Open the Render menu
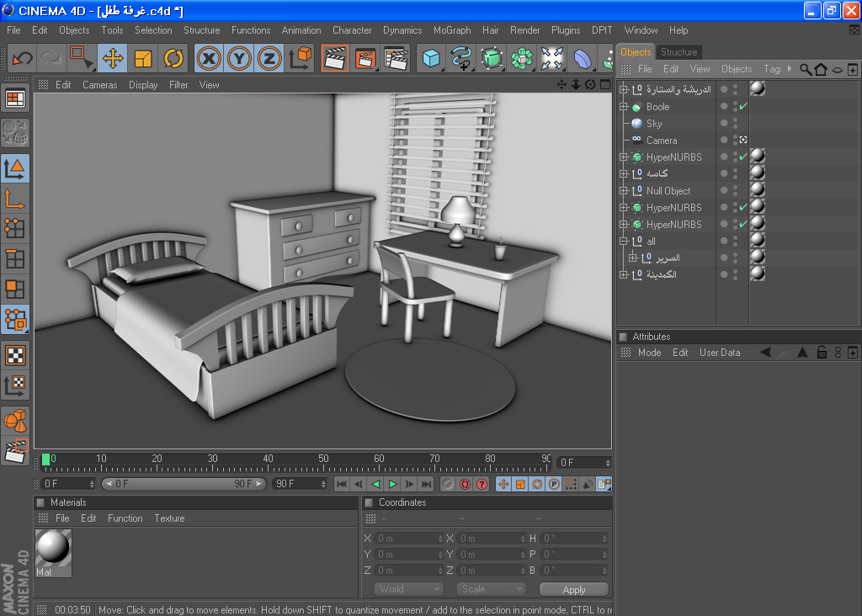 tap(525, 30)
